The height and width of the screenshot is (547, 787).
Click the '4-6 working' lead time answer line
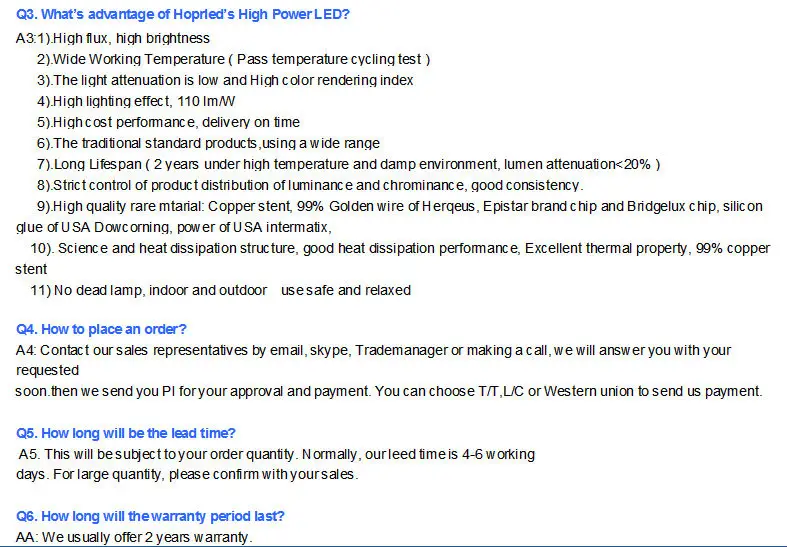pos(277,454)
